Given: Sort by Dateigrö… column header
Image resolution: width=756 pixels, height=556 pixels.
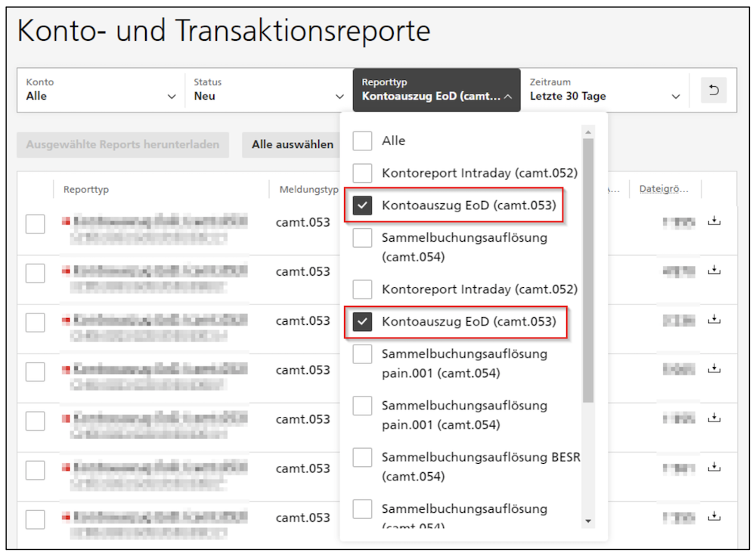Looking at the screenshot, I should point(664,189).
